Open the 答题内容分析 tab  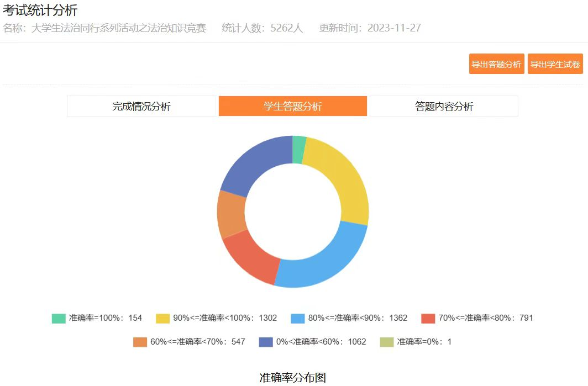coord(444,106)
